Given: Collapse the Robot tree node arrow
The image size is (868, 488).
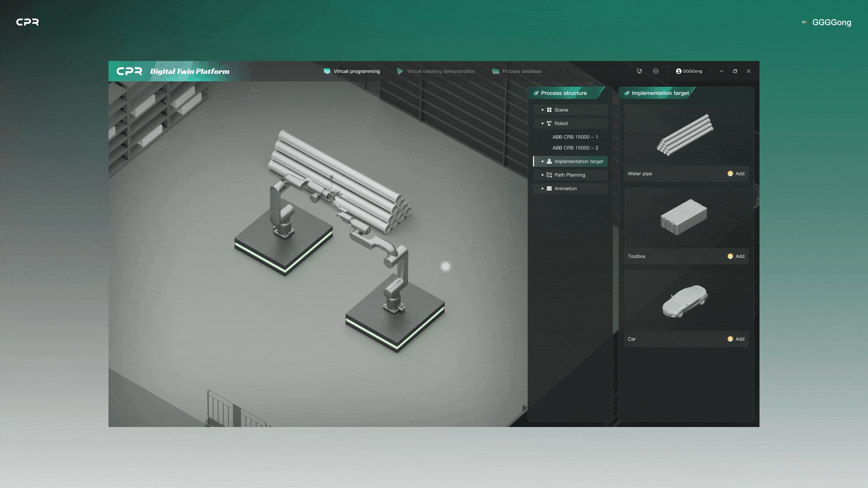Looking at the screenshot, I should tap(542, 123).
